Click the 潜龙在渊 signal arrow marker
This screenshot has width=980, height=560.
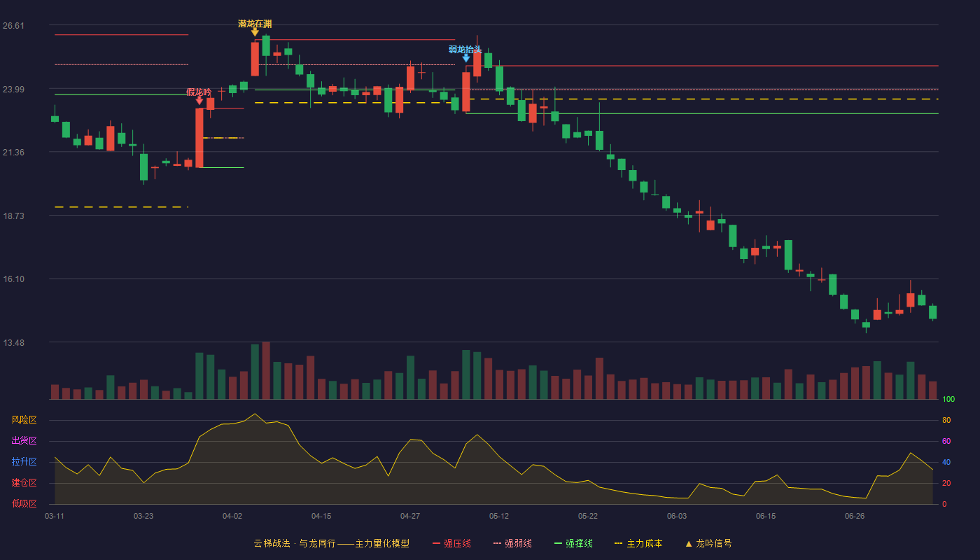(x=255, y=32)
